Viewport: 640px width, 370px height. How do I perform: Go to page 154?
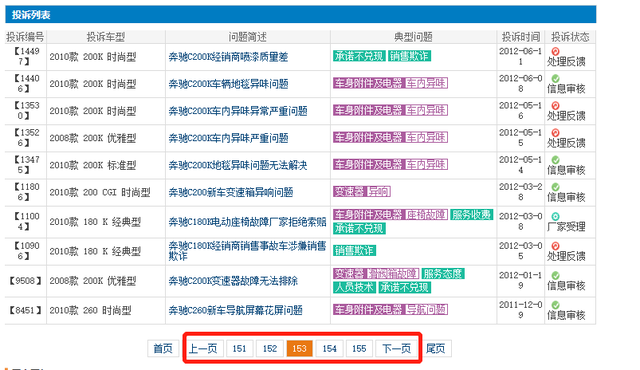pyautogui.click(x=329, y=349)
